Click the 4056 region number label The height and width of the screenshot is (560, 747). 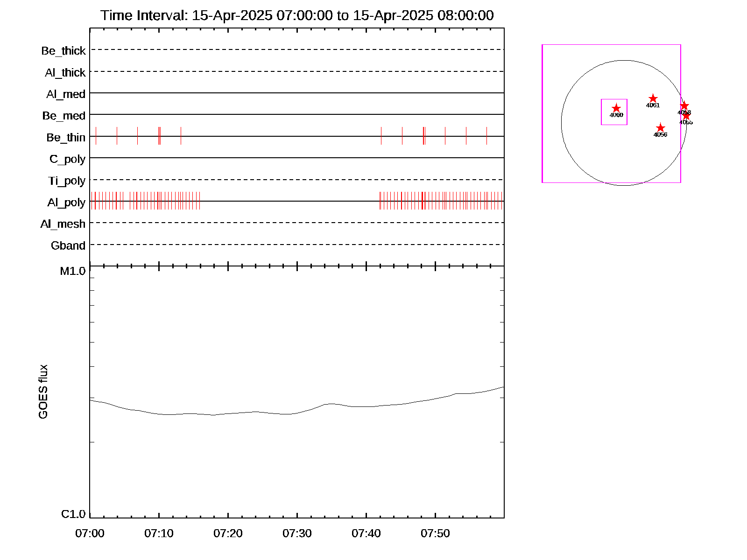[x=660, y=135]
